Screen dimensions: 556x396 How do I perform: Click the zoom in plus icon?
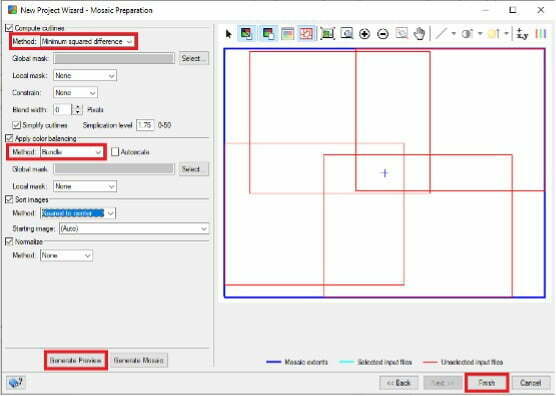pyautogui.click(x=365, y=34)
